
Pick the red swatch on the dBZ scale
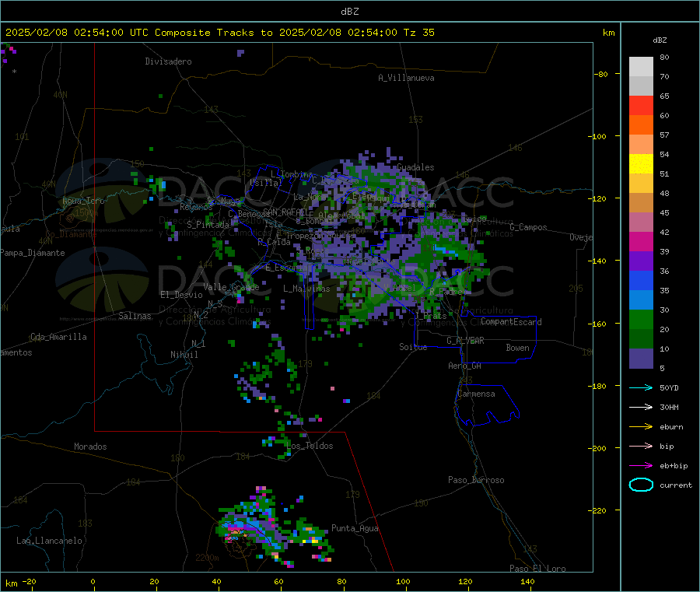tap(641, 105)
